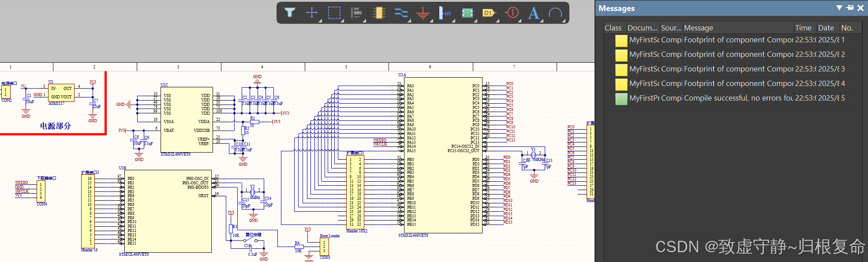Select the U2 ASM1117 regulator component

coord(61,93)
